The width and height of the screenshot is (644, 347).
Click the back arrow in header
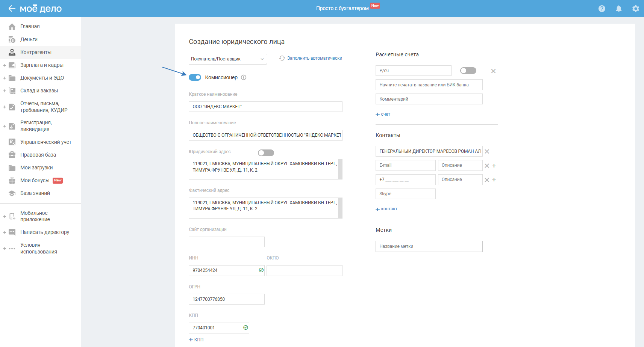click(12, 9)
